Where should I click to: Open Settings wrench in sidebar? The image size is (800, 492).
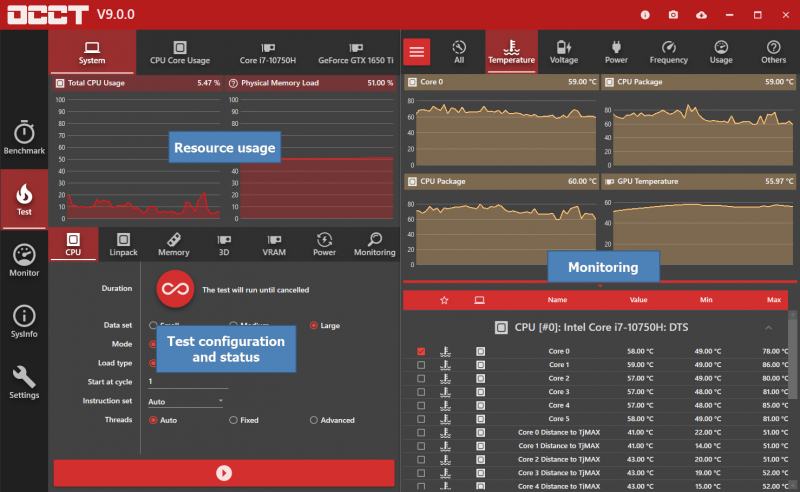click(24, 383)
